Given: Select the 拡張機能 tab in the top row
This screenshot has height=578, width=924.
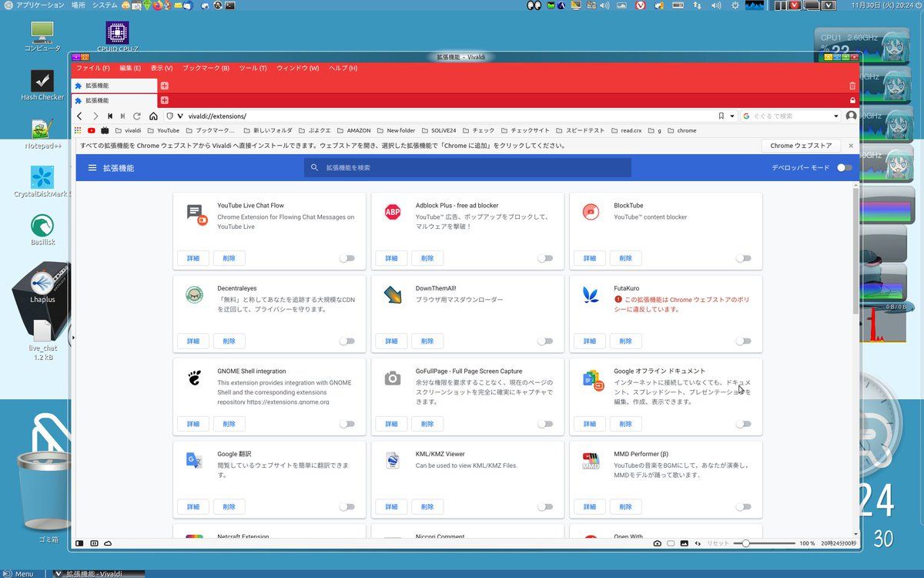Looking at the screenshot, I should [x=114, y=86].
